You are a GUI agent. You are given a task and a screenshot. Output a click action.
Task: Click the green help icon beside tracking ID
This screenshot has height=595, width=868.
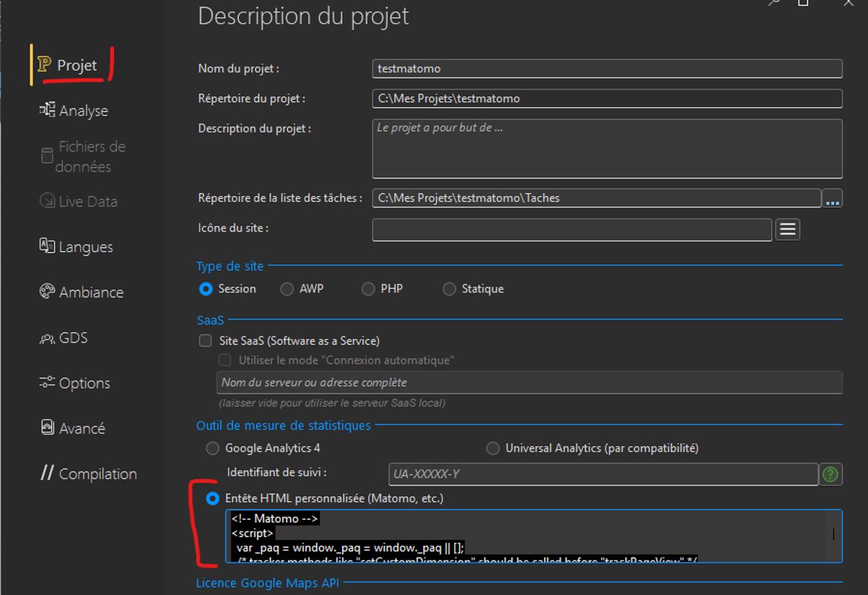click(830, 474)
